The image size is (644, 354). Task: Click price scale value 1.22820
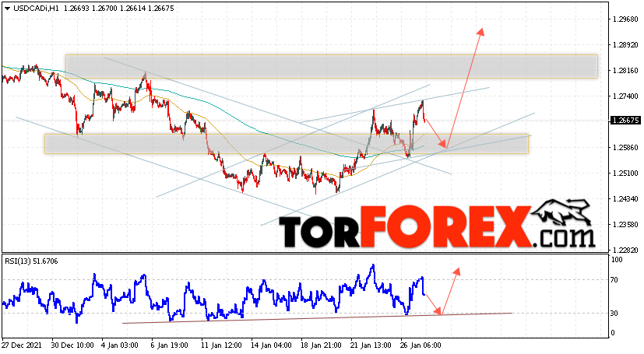pos(625,250)
